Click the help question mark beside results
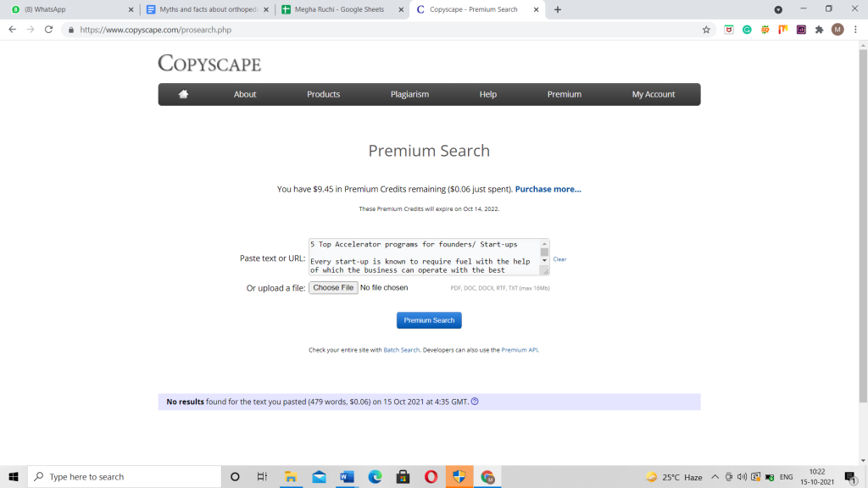 click(475, 402)
